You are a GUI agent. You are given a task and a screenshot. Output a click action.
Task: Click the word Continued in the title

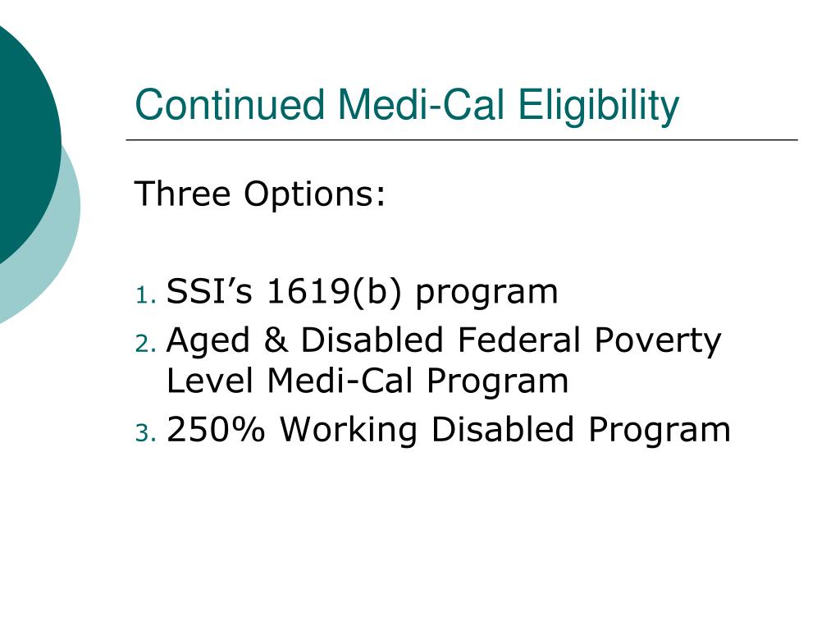tap(230, 104)
